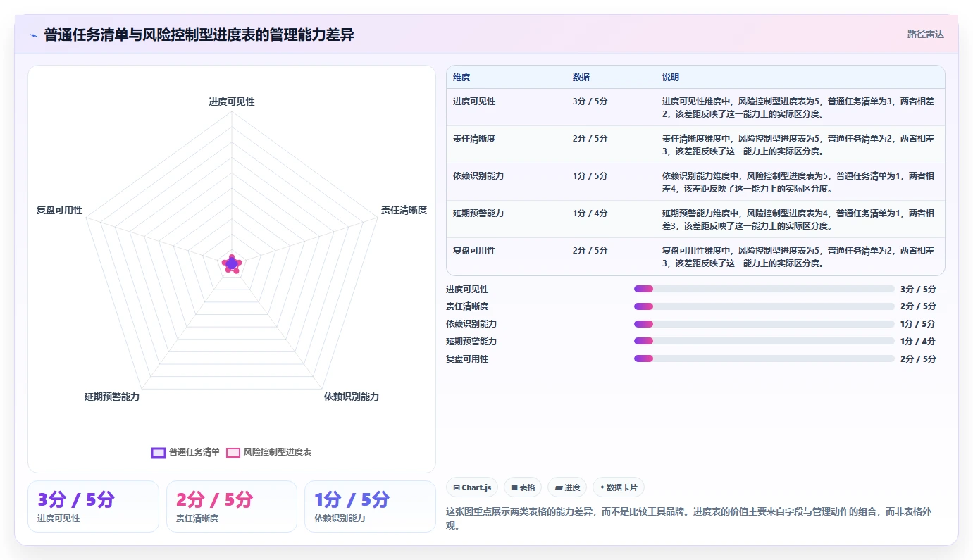
Task: Click the 1分 / 4分 value in the table
Action: pyautogui.click(x=590, y=213)
